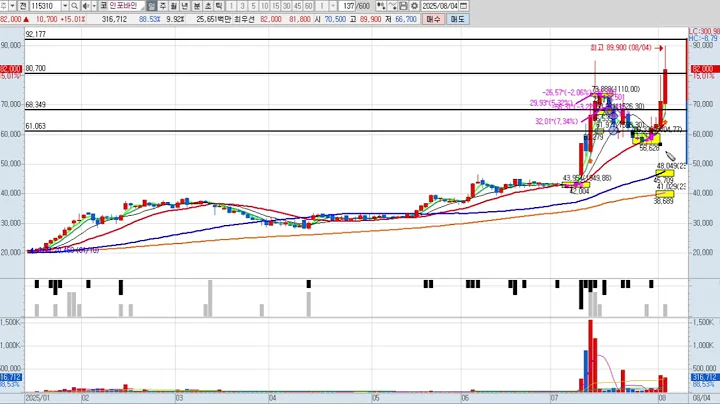This screenshot has height=404, width=720.
Task: Click the 매도 sell button
Action: coord(457,19)
